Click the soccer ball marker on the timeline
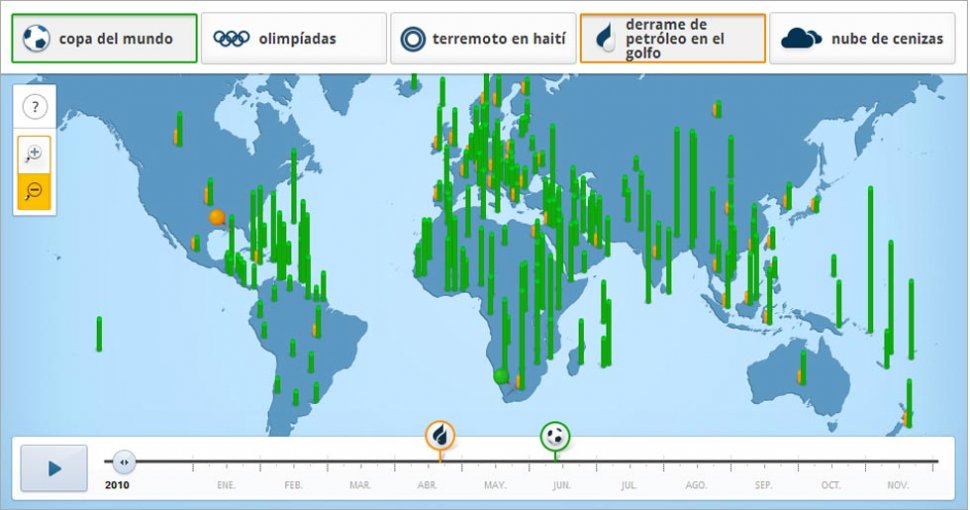The height and width of the screenshot is (510, 970). coord(556,436)
